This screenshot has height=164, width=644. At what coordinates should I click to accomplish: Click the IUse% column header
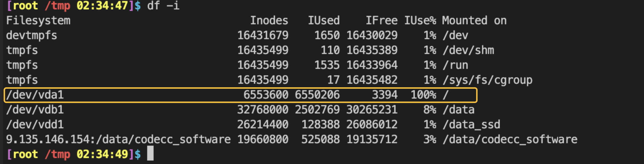click(420, 21)
